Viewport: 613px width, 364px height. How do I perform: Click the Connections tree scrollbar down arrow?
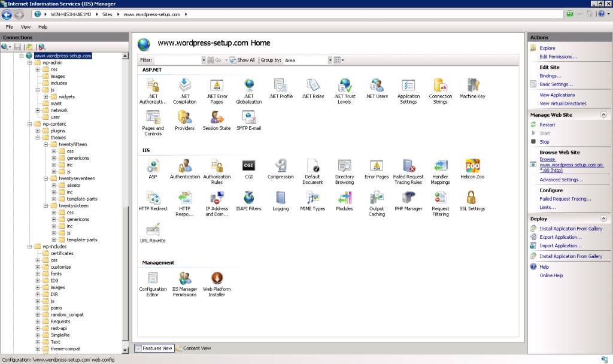(125, 350)
